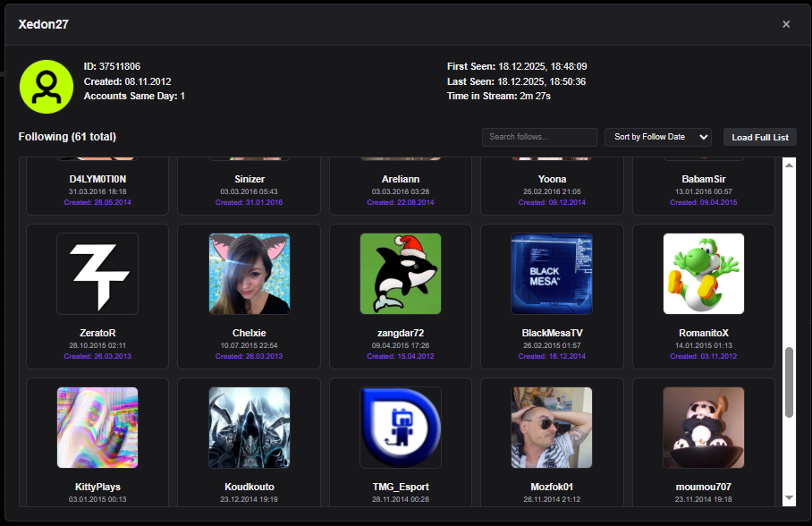Open the Sort by Follow Date dropdown
812x526 pixels.
click(x=657, y=138)
